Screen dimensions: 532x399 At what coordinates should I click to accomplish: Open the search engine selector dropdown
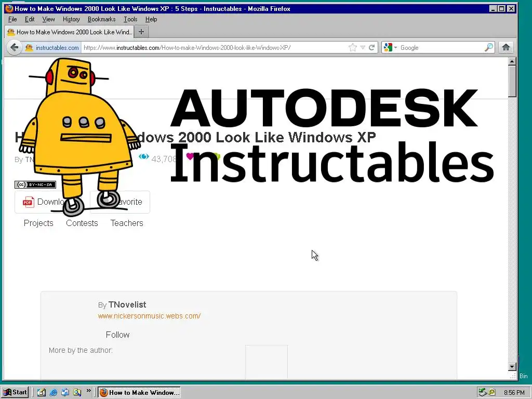(x=390, y=47)
